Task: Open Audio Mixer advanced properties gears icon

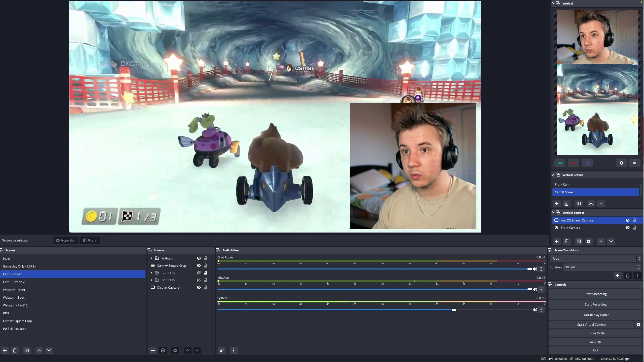Action: tap(221, 350)
